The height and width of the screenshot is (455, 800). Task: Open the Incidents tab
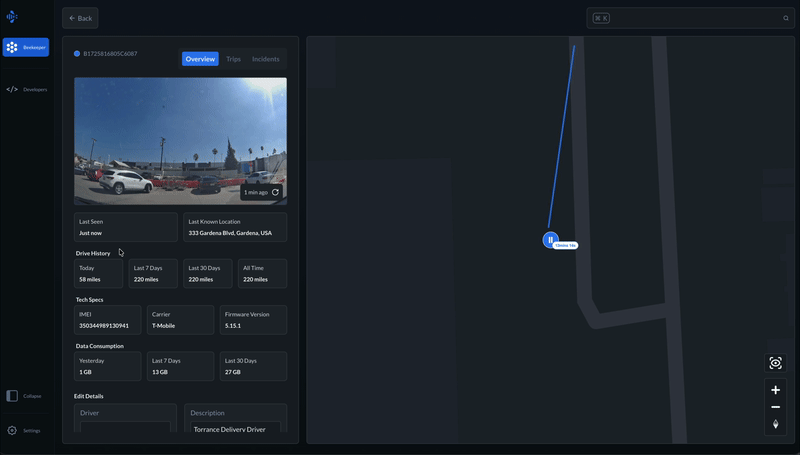[x=265, y=59]
